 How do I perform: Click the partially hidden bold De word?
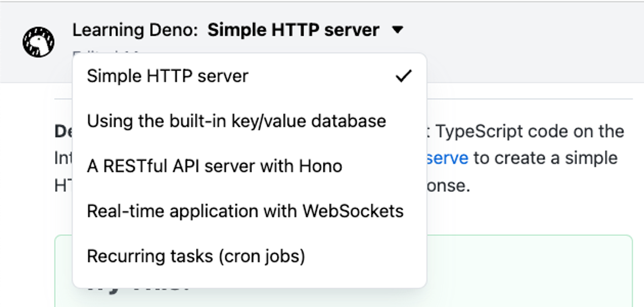pyautogui.click(x=63, y=132)
